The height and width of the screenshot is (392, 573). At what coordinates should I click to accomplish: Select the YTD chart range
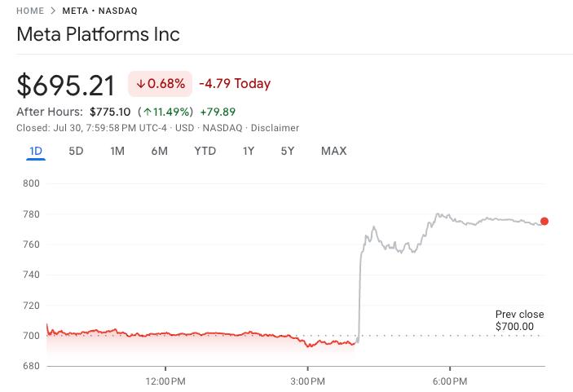tap(205, 151)
